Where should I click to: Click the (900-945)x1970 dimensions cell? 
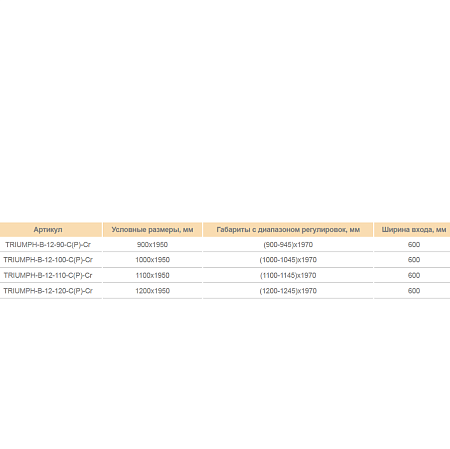coord(288,245)
